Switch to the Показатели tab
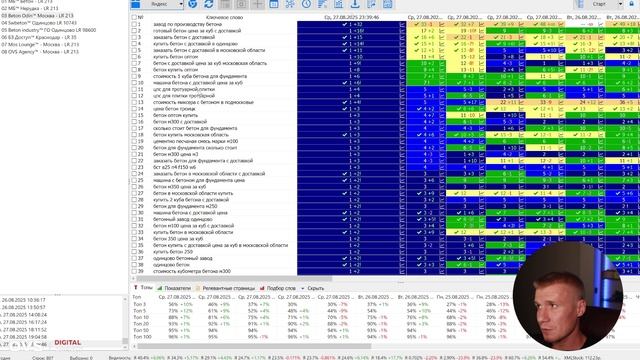 point(174,288)
